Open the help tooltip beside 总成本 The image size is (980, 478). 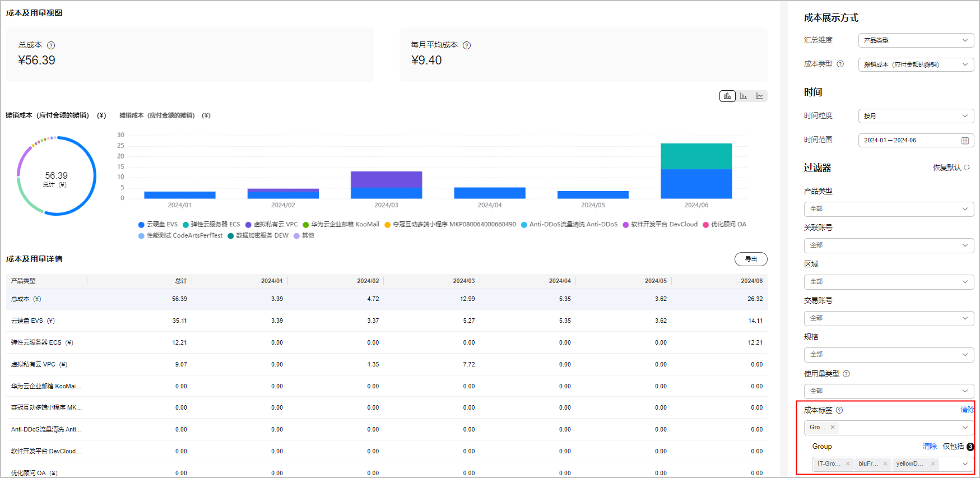(x=51, y=45)
